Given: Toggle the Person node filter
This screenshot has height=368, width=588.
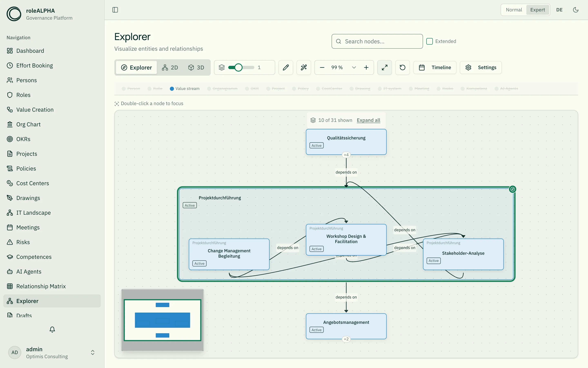Looking at the screenshot, I should pyautogui.click(x=131, y=89).
